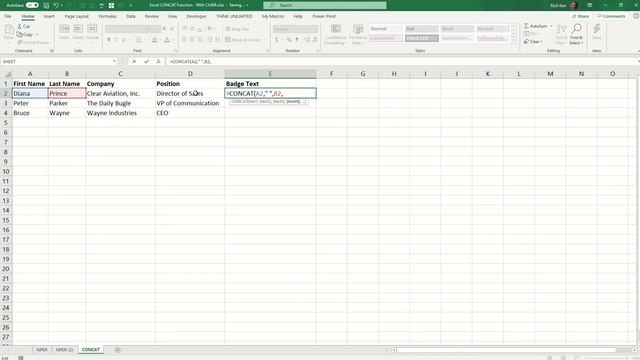
Task: Click the Fill Color bucket icon
Action: (154, 40)
